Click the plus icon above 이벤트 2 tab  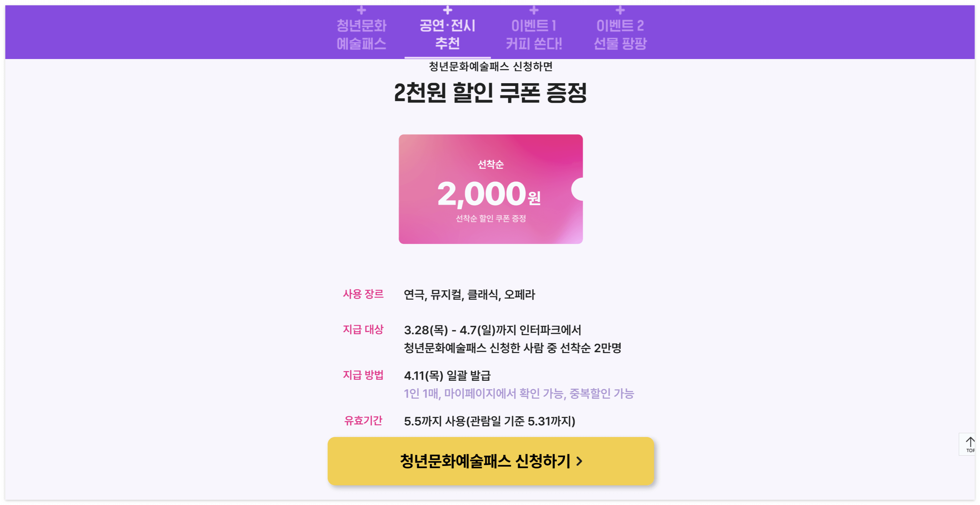pos(620,10)
